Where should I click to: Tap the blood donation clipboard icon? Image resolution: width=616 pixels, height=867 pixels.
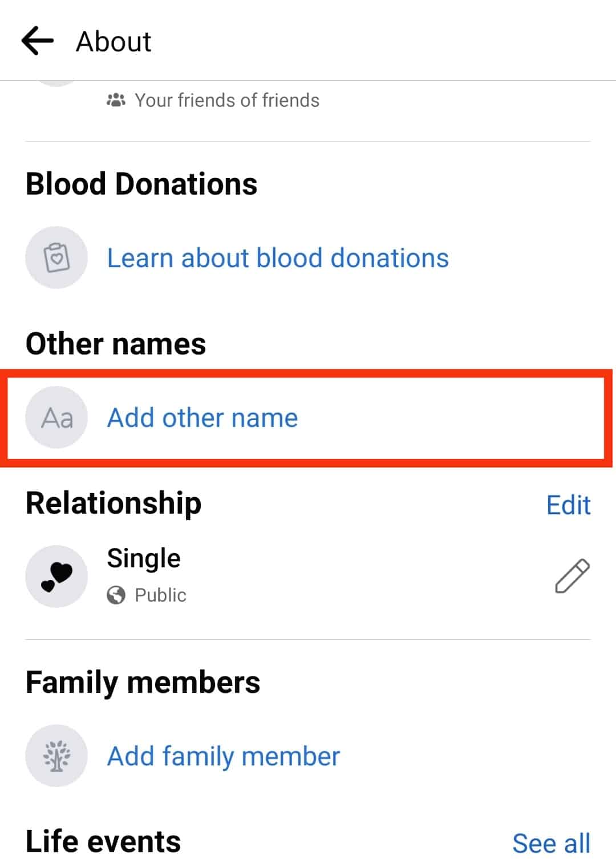(x=56, y=257)
